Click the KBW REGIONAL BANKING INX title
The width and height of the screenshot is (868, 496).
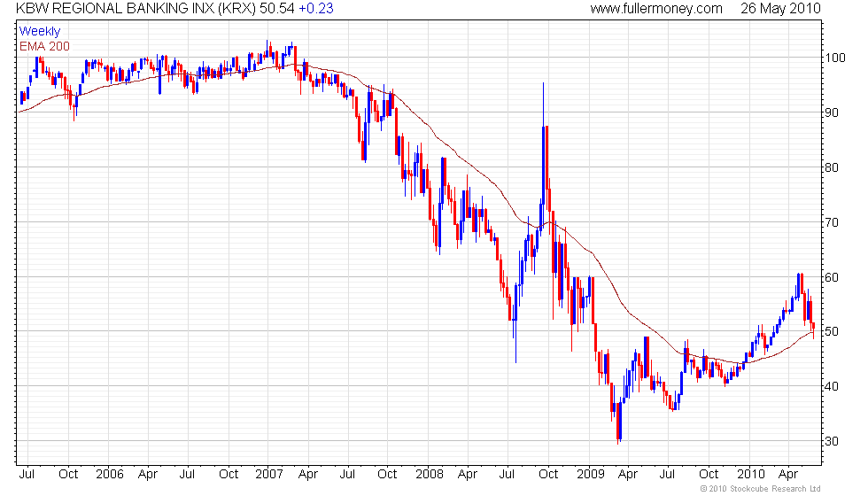(114, 9)
